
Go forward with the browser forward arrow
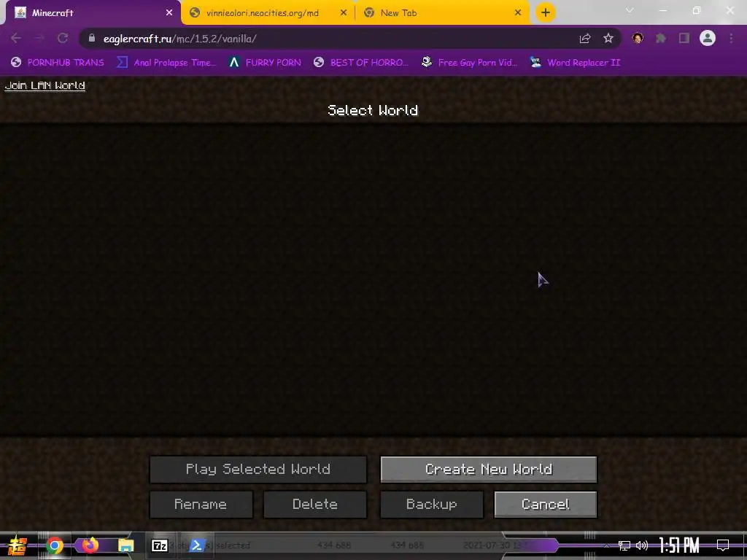[39, 38]
